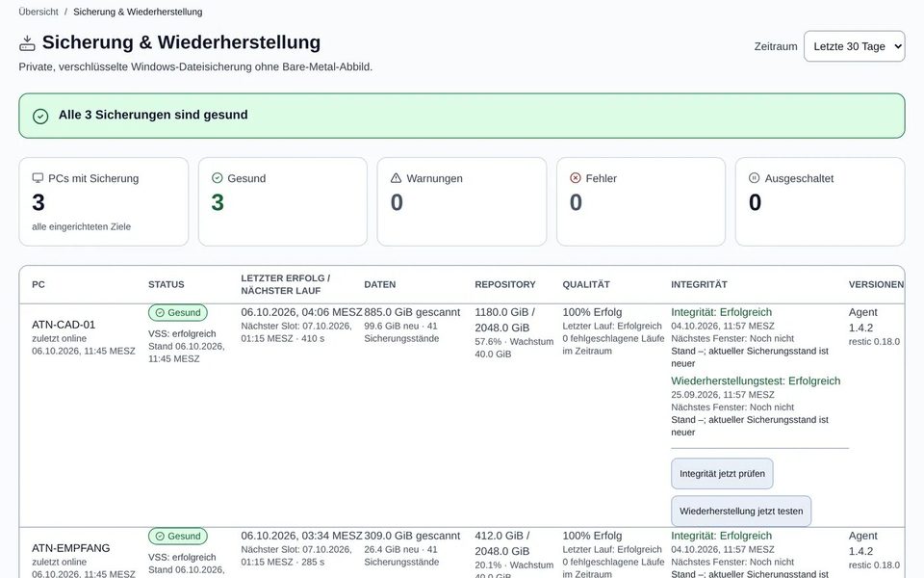The width and height of the screenshot is (924, 578).
Task: Select the ATN-EMPFANG PC name
Action: point(70,548)
